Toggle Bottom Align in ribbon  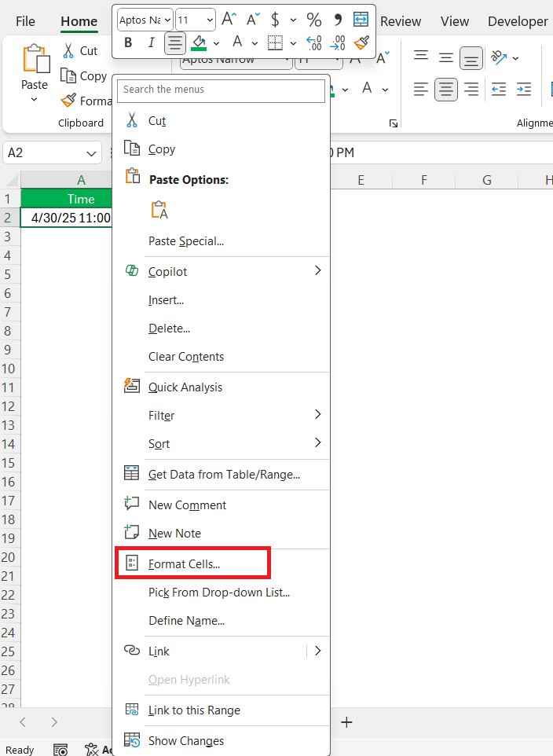click(x=471, y=58)
